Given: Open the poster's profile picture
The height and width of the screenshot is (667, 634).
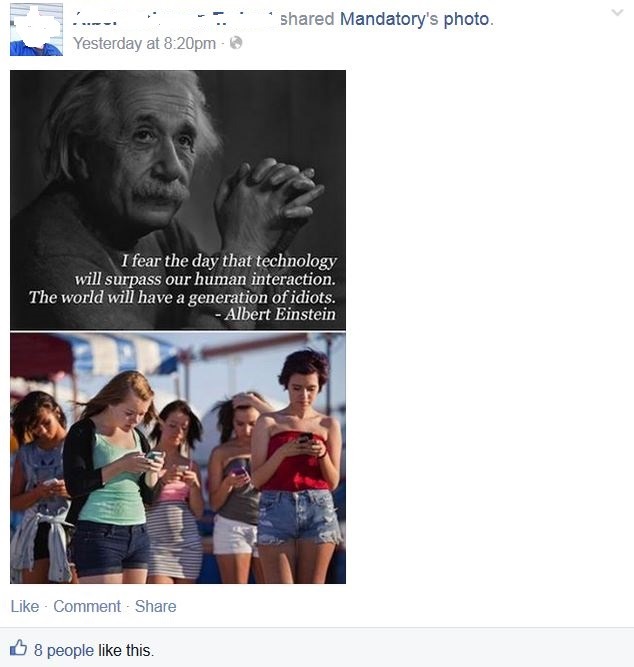Looking at the screenshot, I should point(36,29).
